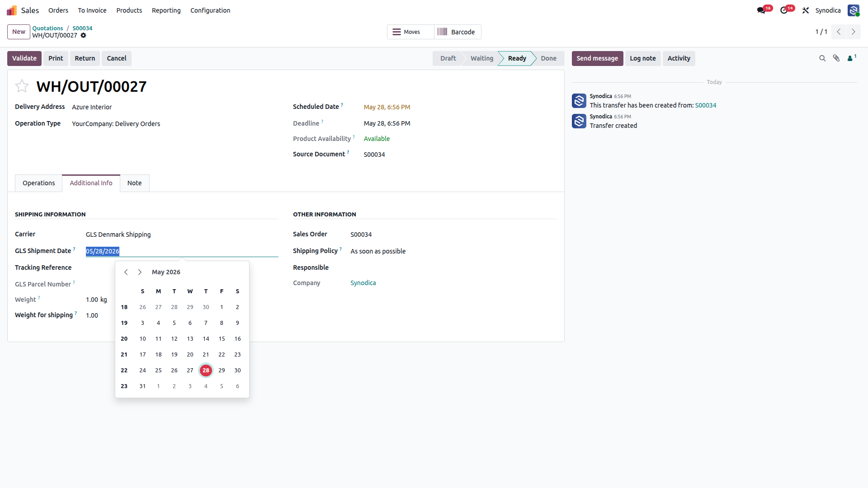Click the Operation Type field value

(116, 124)
